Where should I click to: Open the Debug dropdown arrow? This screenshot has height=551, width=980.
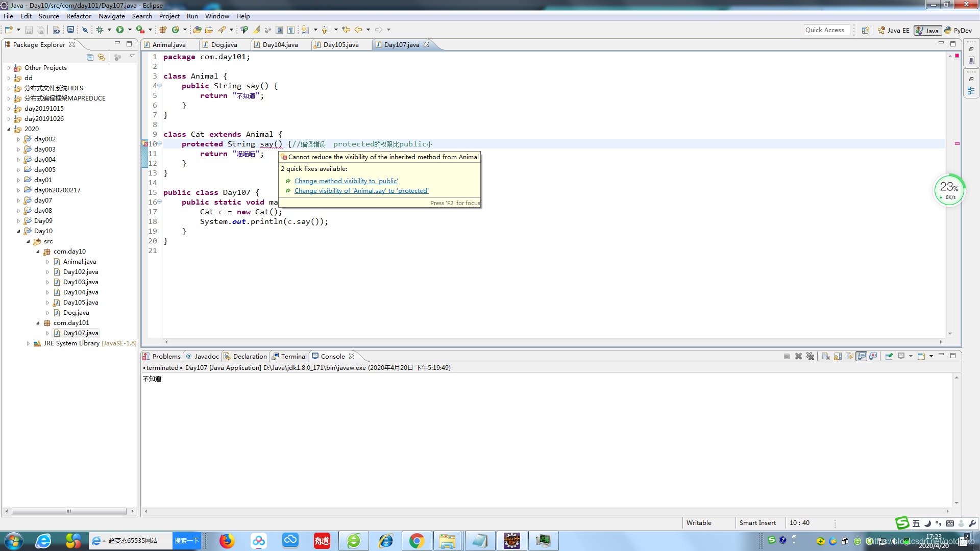pos(109,30)
